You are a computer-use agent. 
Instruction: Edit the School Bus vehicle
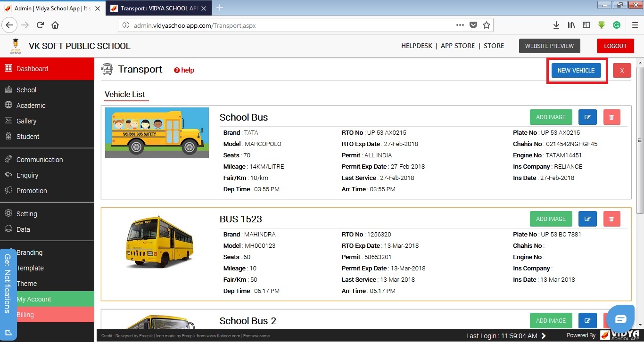[587, 117]
